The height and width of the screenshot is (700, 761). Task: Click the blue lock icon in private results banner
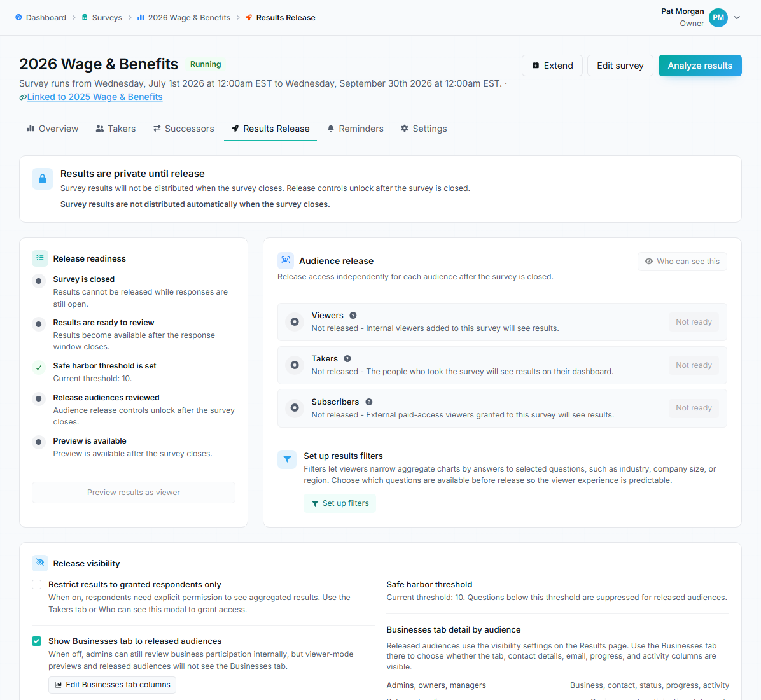[x=42, y=179]
